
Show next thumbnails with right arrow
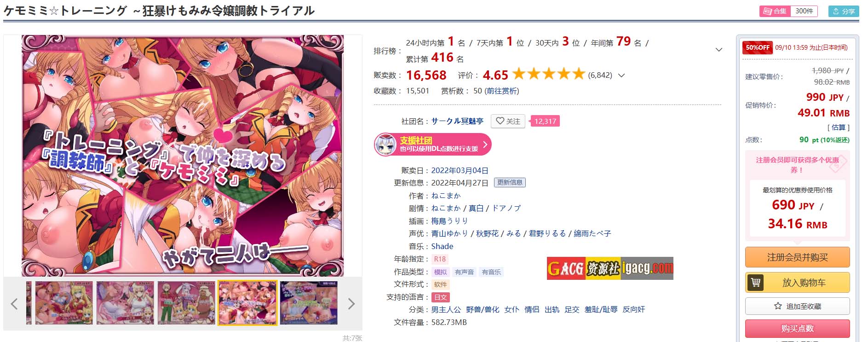351,304
